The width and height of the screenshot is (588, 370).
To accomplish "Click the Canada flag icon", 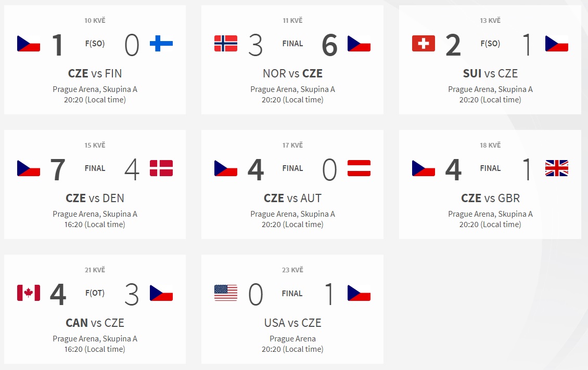I will [x=29, y=293].
